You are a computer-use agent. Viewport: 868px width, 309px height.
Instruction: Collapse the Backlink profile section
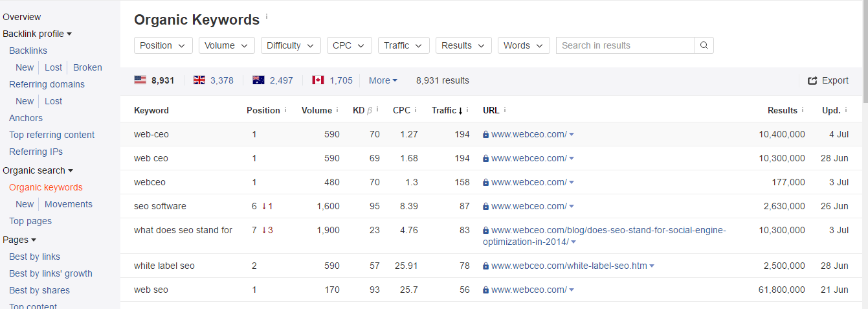coord(38,34)
